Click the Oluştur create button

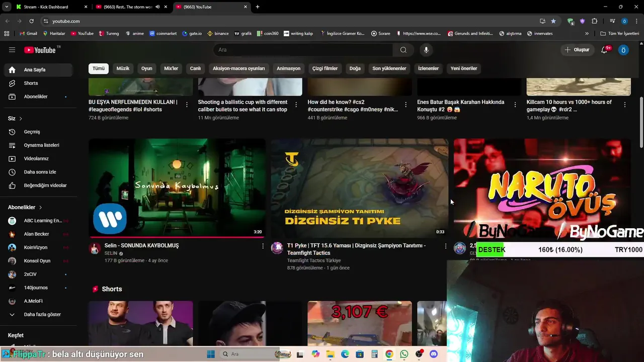[x=577, y=50]
